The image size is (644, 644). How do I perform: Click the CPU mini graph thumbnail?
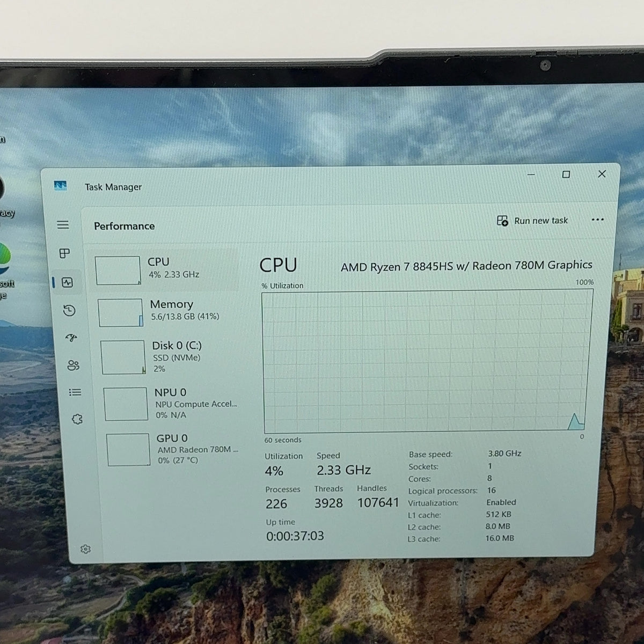(118, 270)
